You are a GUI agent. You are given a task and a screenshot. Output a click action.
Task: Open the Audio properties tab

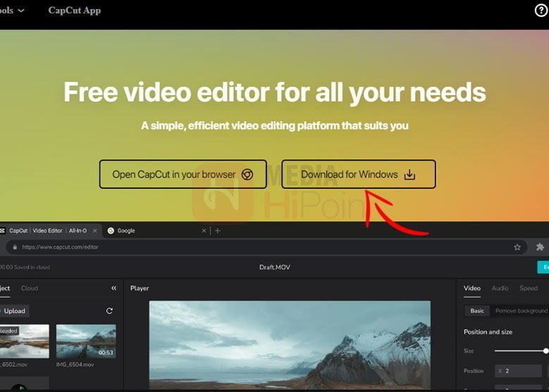click(500, 288)
